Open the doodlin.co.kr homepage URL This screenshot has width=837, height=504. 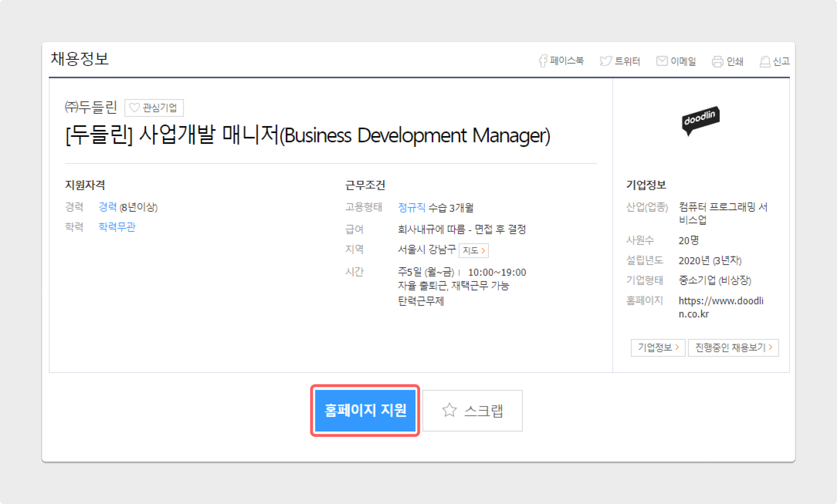(721, 307)
